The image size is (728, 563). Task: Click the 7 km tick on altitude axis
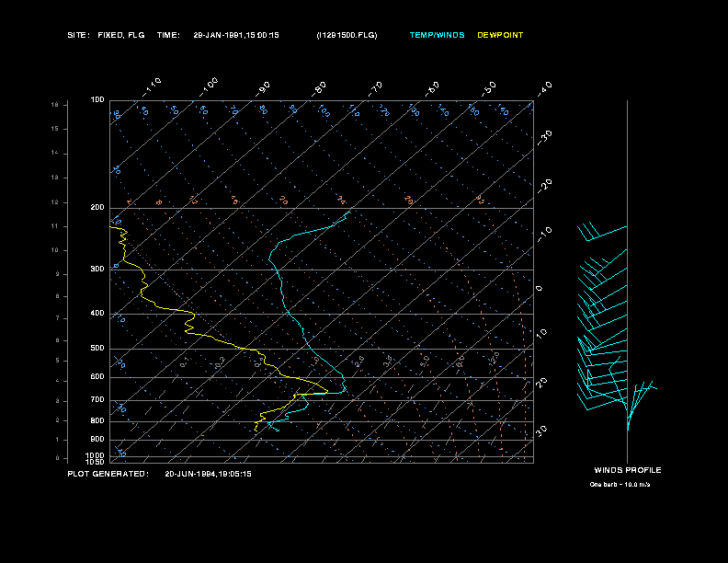coord(58,318)
